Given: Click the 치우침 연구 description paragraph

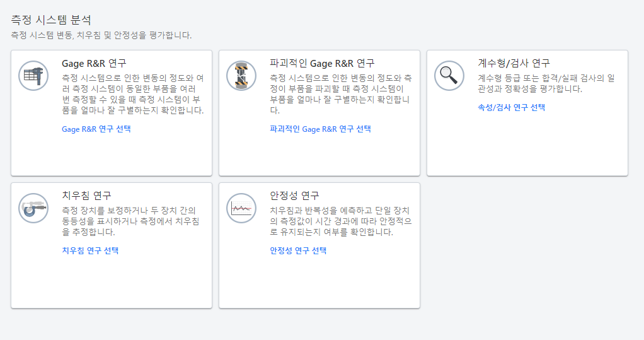Looking at the screenshot, I should click(x=130, y=221).
